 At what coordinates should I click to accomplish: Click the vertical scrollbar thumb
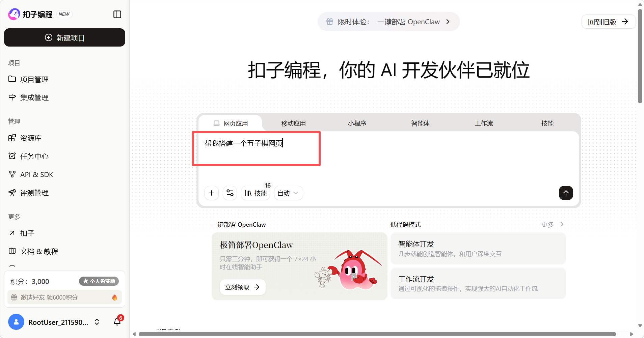640,56
